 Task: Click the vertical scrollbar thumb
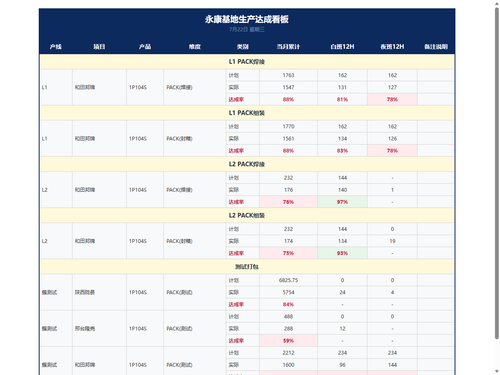pos(497,173)
